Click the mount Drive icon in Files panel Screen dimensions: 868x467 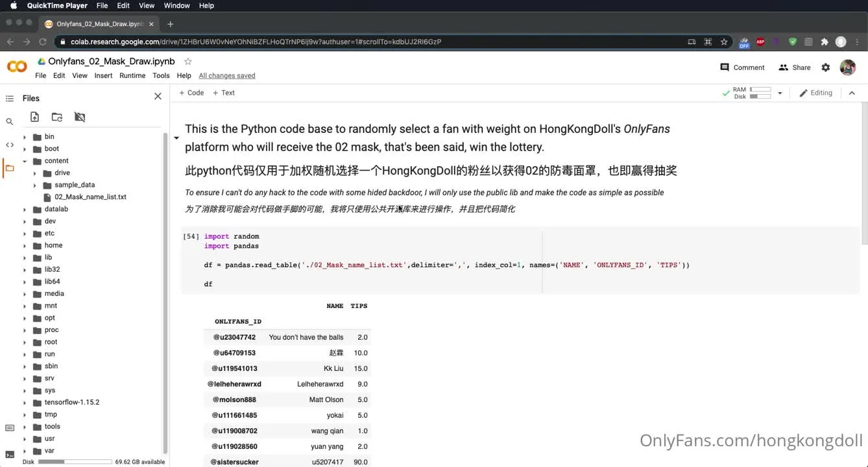pos(80,117)
